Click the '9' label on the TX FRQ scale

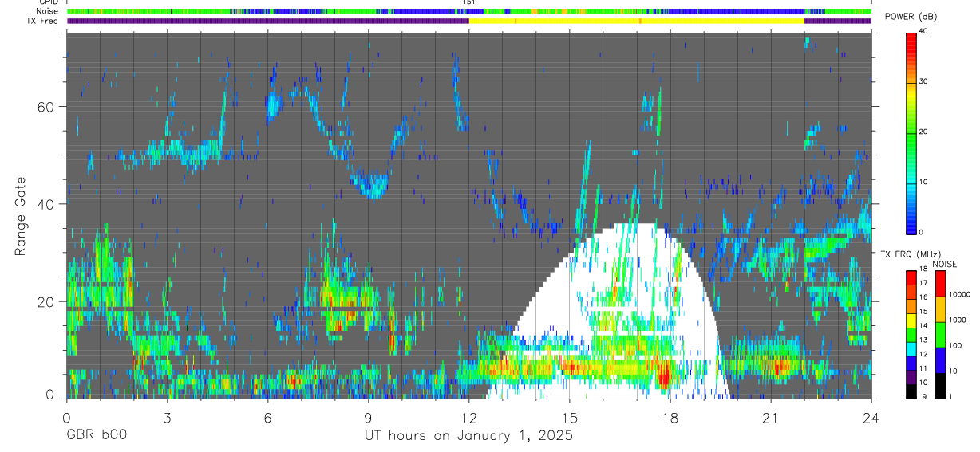tap(923, 396)
